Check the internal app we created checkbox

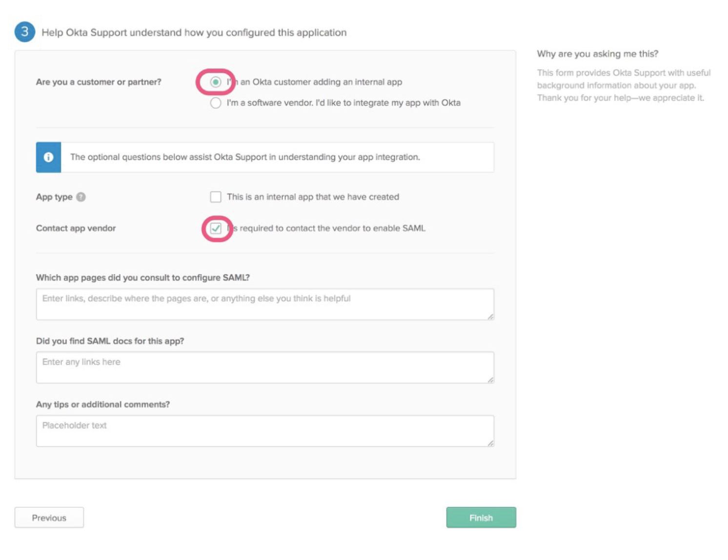216,197
